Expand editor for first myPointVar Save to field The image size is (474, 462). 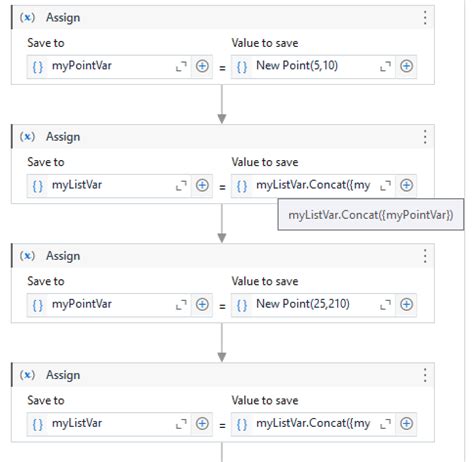click(181, 66)
